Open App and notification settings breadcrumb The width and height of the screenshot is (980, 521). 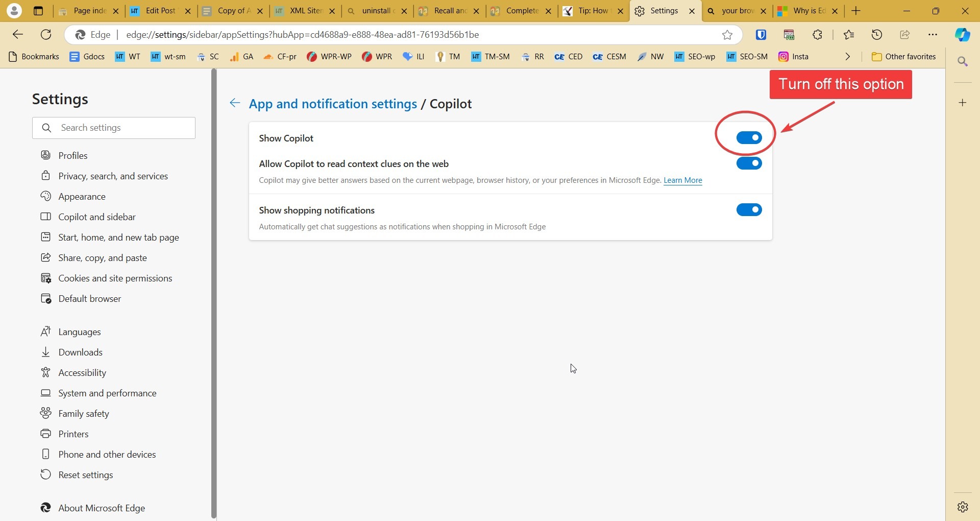tap(333, 104)
